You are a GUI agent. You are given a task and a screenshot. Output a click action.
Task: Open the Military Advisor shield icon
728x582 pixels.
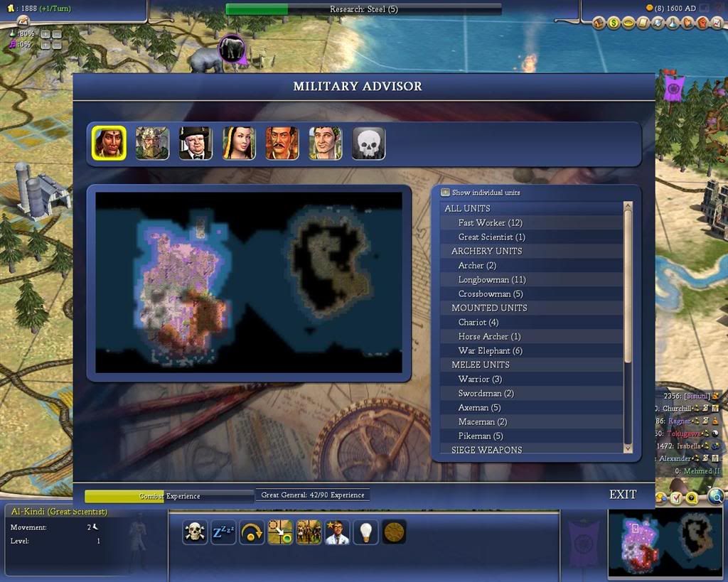tap(658, 22)
